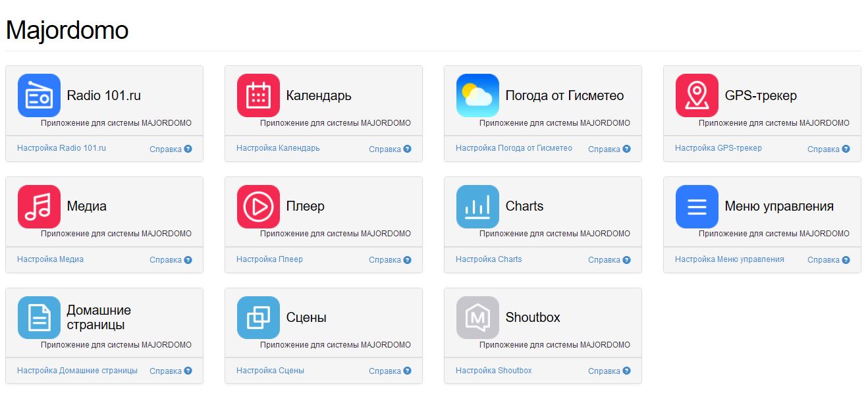The width and height of the screenshot is (868, 393).
Task: Click Справка text link in Shoutbox card
Action: (x=604, y=371)
